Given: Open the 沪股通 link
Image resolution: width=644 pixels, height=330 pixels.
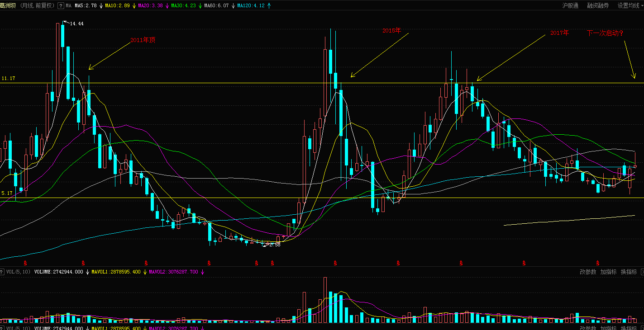Looking at the screenshot, I should (570, 5).
